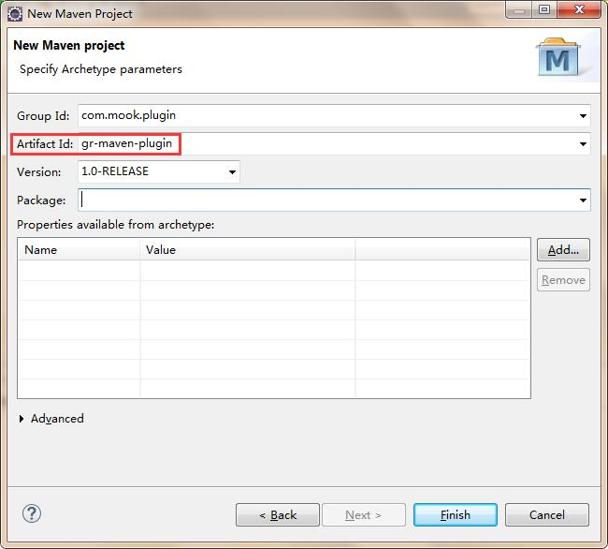Click the Eclipse icon in title bar
This screenshot has width=608, height=549.
pos(15,14)
